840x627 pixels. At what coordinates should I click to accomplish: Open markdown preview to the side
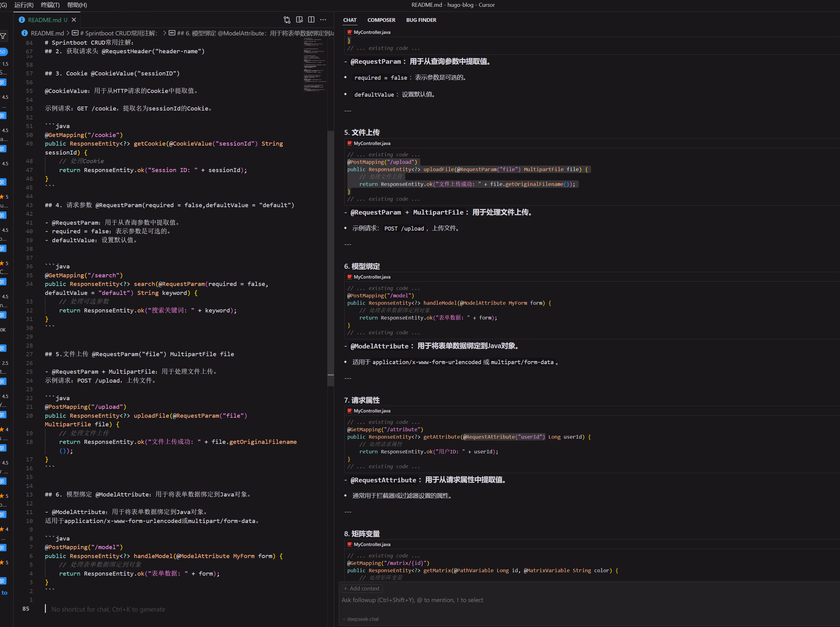tap(299, 20)
